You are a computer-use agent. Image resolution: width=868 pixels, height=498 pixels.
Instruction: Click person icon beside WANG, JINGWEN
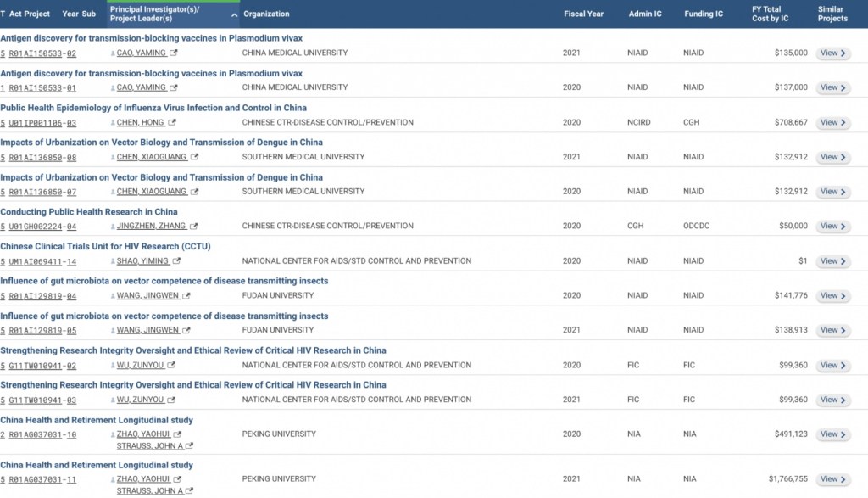tap(114, 294)
